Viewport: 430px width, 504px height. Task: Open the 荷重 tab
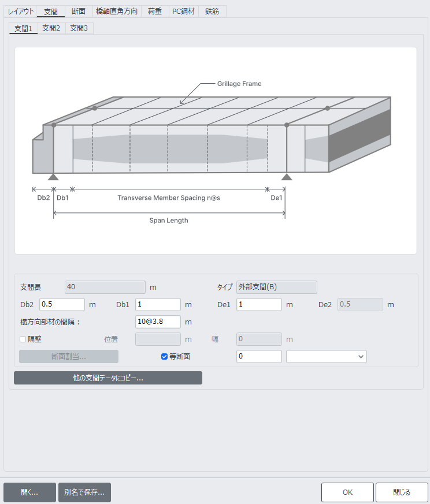(x=155, y=12)
